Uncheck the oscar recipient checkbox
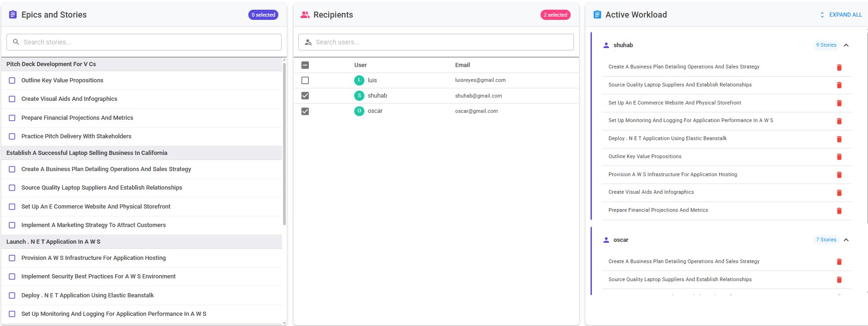The image size is (868, 326). pyautogui.click(x=305, y=111)
